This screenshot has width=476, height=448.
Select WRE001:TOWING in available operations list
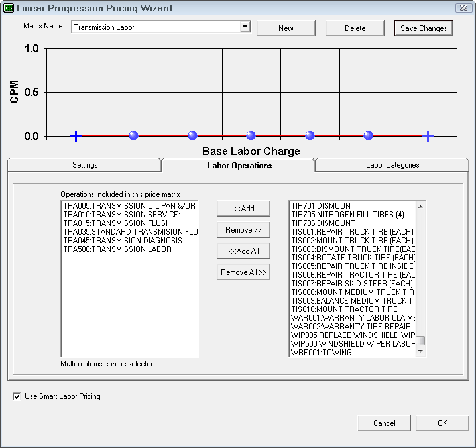coord(322,353)
